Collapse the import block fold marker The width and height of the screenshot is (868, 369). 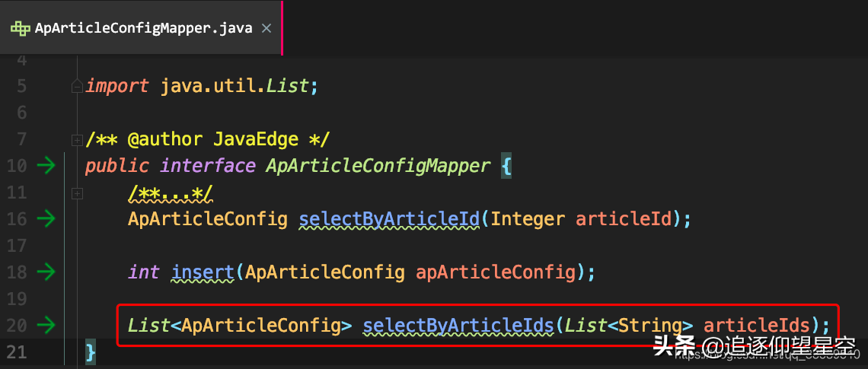click(76, 86)
